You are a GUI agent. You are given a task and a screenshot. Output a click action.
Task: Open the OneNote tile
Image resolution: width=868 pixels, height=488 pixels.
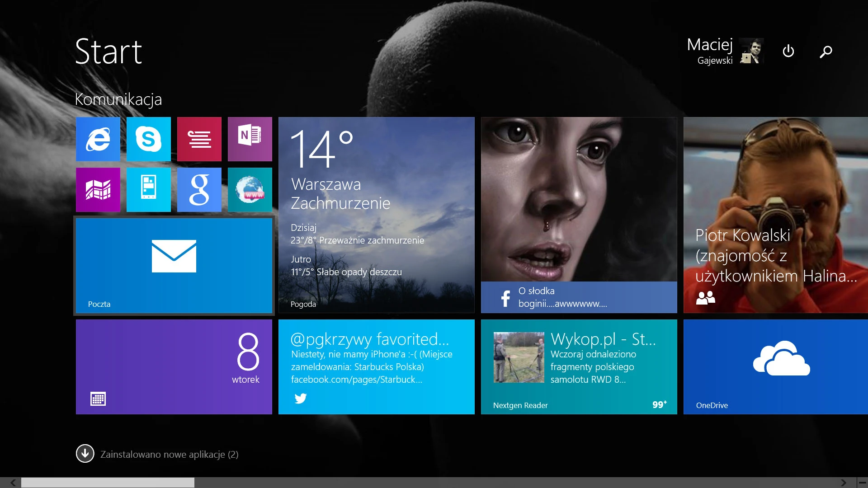click(x=250, y=139)
